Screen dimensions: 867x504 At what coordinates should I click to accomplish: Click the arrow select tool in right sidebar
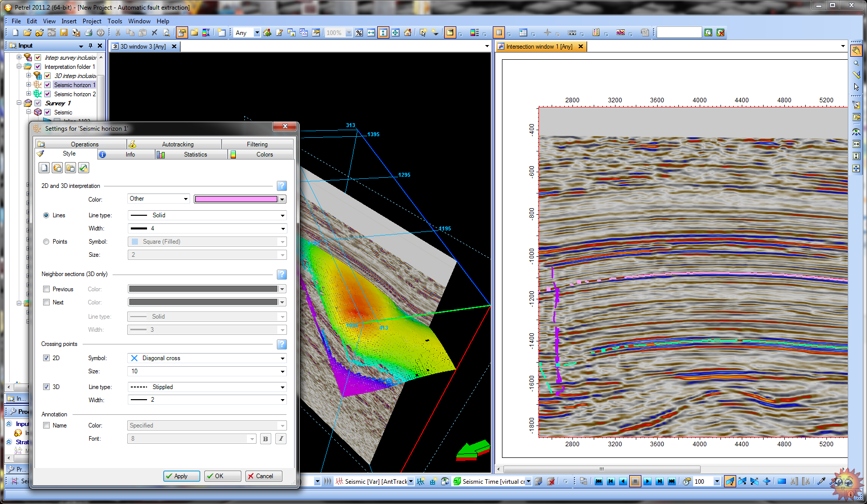pyautogui.click(x=856, y=87)
